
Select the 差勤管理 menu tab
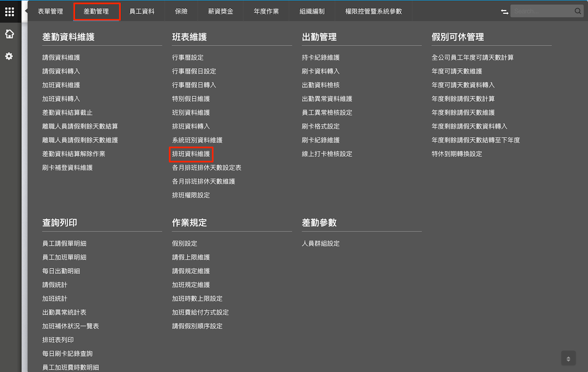96,11
